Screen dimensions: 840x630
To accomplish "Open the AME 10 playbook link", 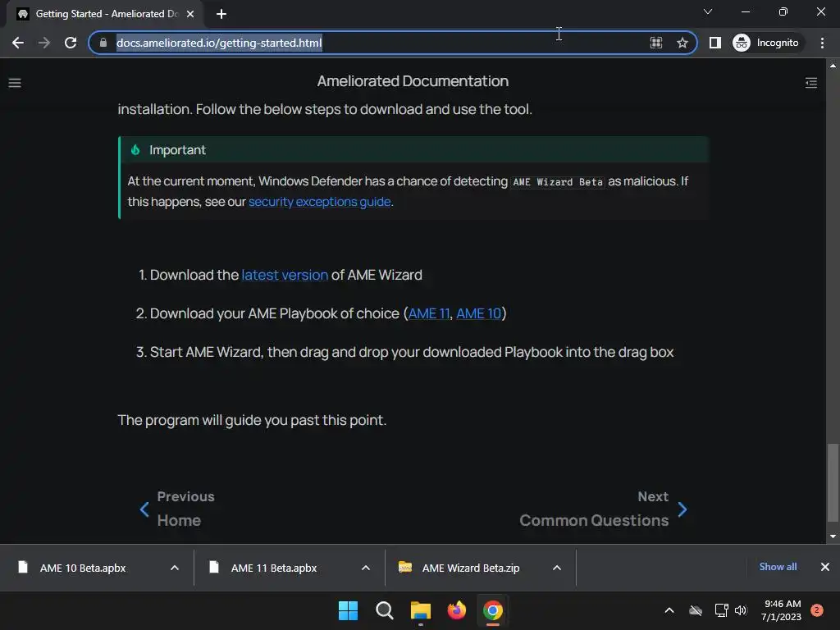I will (478, 313).
